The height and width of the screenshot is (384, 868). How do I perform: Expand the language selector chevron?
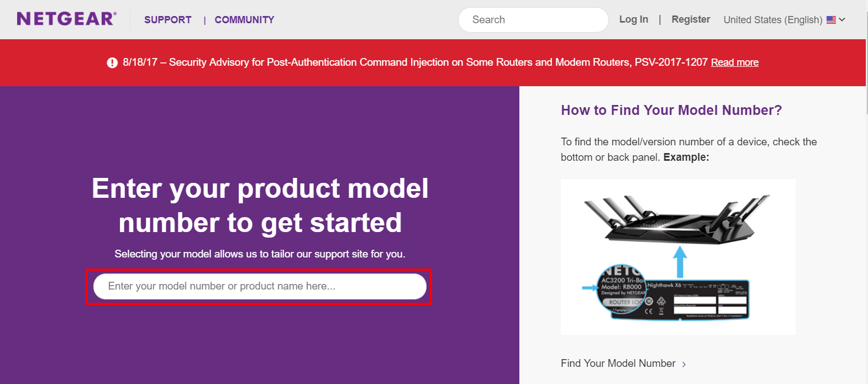(842, 20)
